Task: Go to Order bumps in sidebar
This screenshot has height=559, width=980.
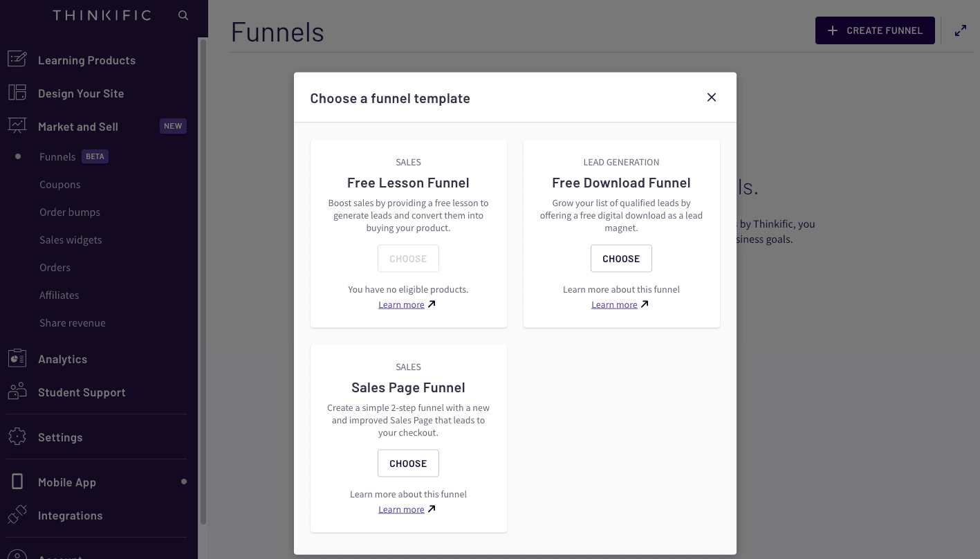Action: (x=70, y=212)
